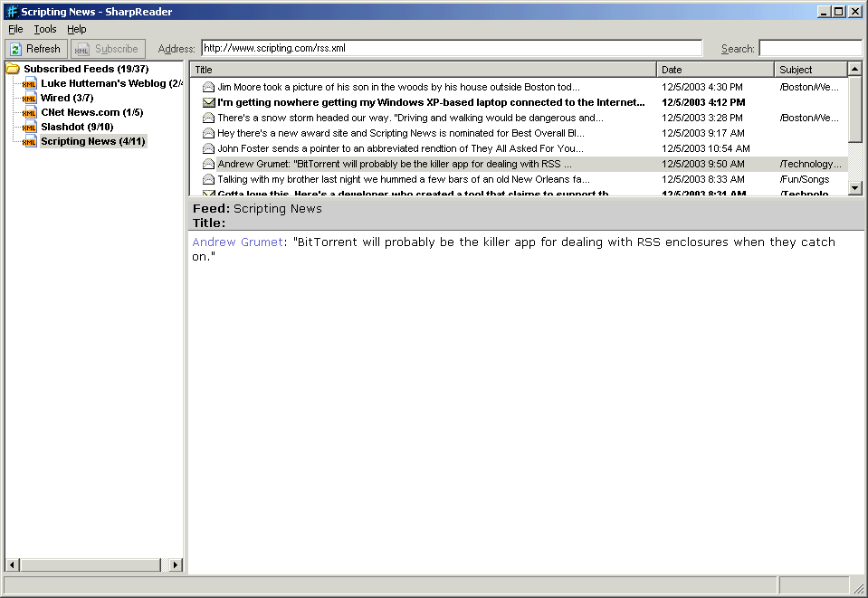Click into the Address field
This screenshot has width=868, height=598.
(452, 48)
